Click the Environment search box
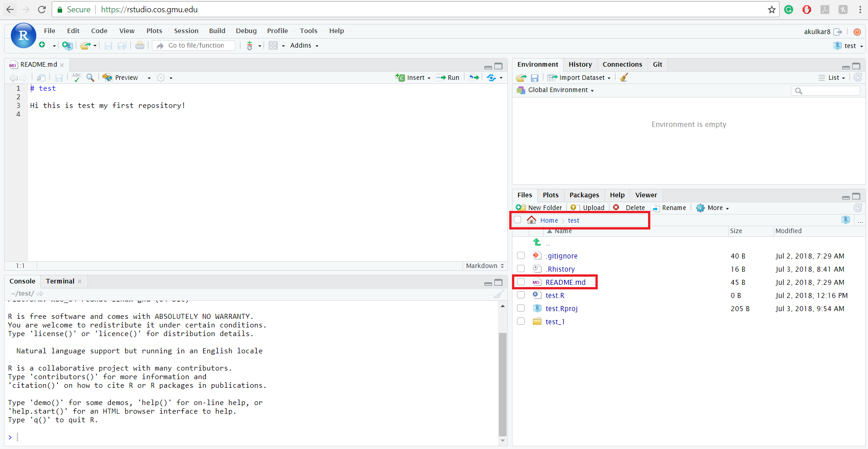Viewport: 868px width, 449px height. coord(825,91)
